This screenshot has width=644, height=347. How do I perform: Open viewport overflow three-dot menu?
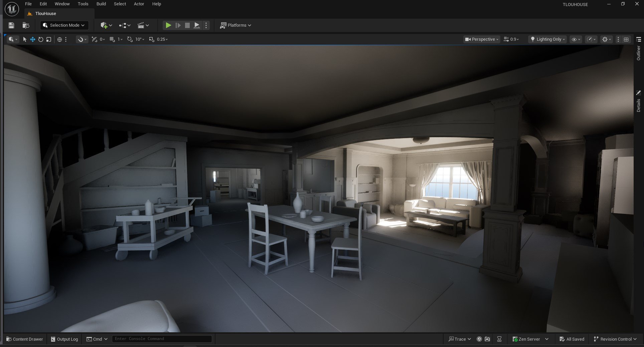coord(618,39)
